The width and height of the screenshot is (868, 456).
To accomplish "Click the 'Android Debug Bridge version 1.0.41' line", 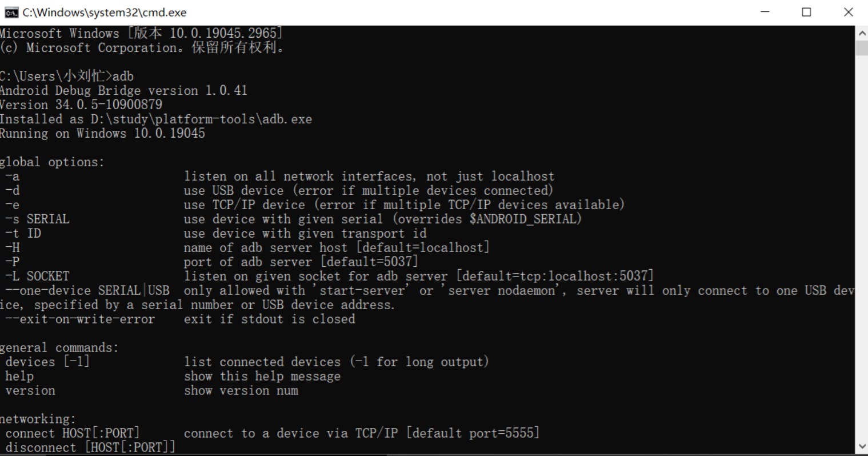I will (x=123, y=90).
